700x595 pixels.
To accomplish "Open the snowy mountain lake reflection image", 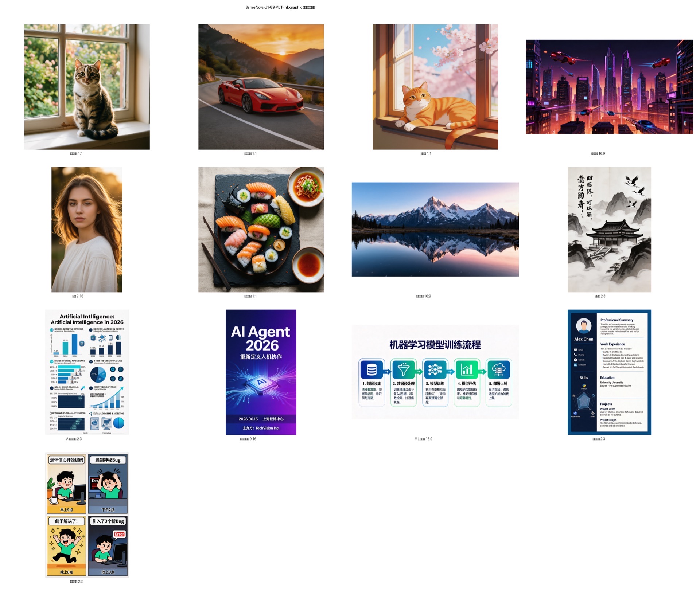I will (435, 230).
